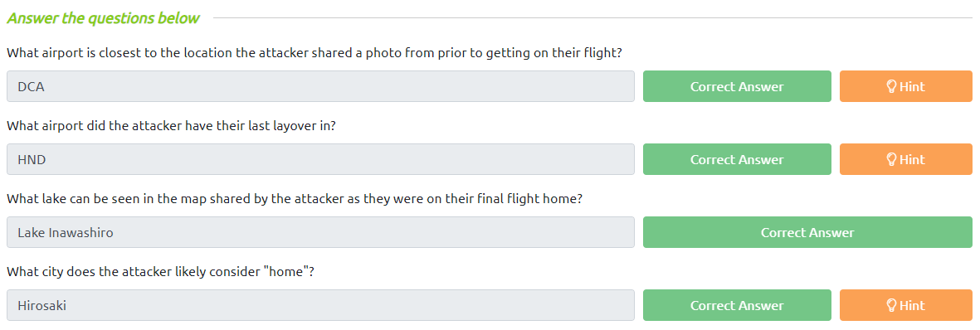Click the lightbulb icon beside the DCA answer
The image size is (980, 330).
click(892, 86)
